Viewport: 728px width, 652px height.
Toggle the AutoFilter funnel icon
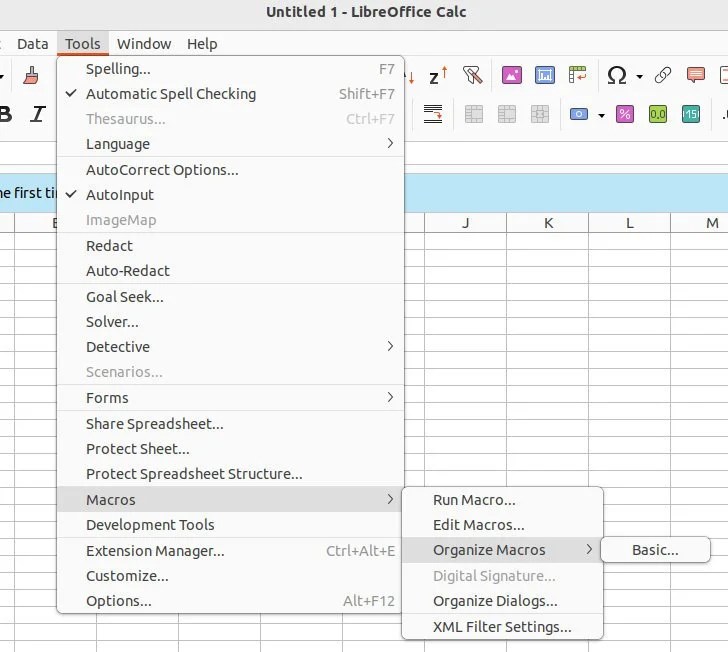pyautogui.click(x=472, y=75)
